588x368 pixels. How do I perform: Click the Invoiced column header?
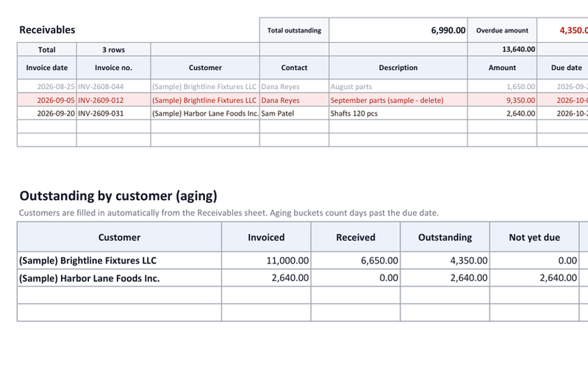tap(266, 237)
